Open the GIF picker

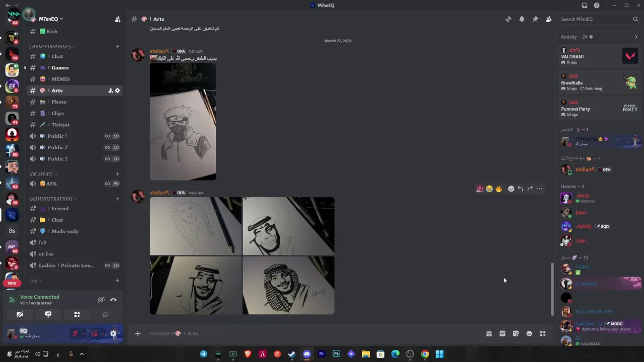pyautogui.click(x=502, y=333)
